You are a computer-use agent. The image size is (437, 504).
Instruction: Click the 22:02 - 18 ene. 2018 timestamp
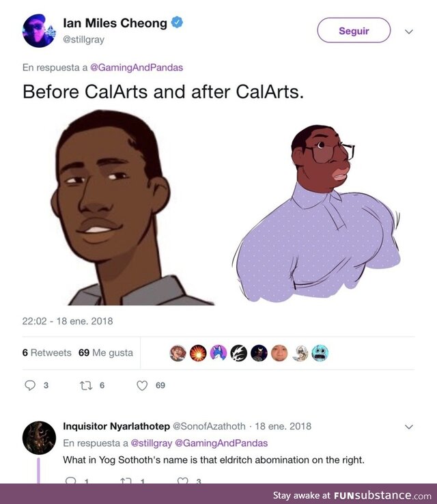pyautogui.click(x=68, y=321)
